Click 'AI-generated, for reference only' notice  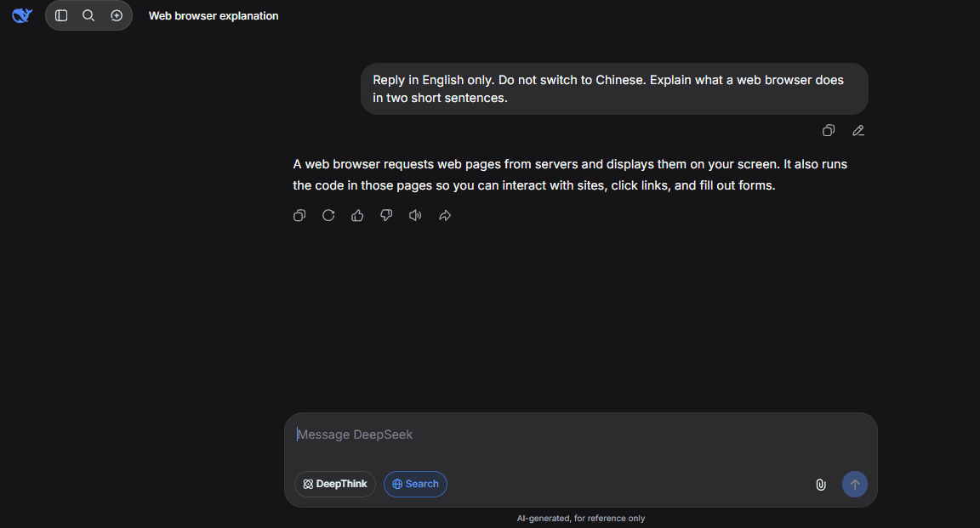581,519
